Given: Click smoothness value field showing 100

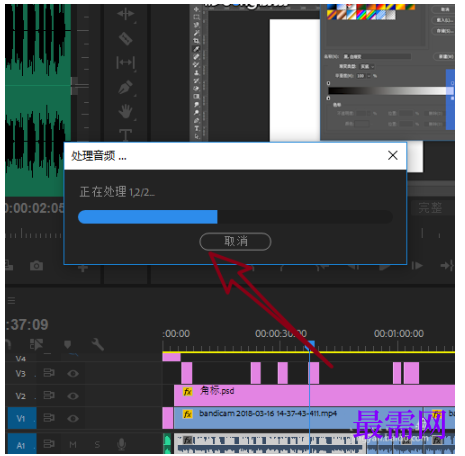Looking at the screenshot, I should [361, 76].
